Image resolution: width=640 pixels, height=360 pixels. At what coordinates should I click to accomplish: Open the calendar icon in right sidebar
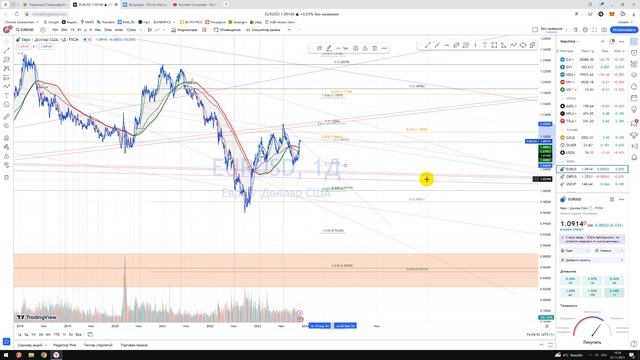point(634,98)
